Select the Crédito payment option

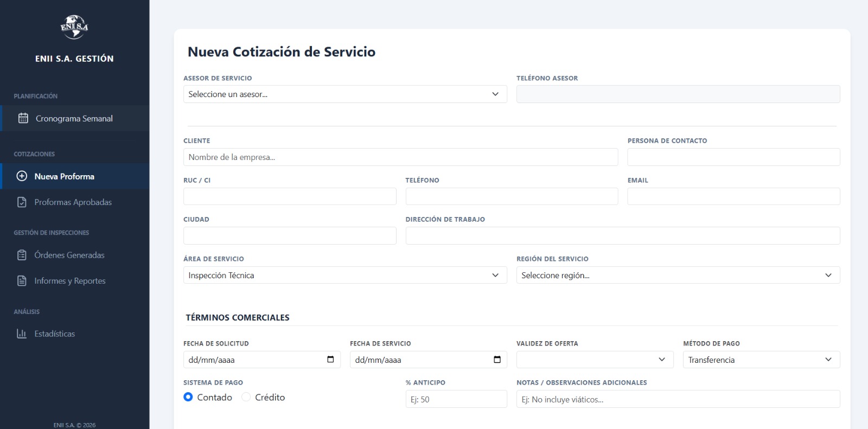click(246, 397)
